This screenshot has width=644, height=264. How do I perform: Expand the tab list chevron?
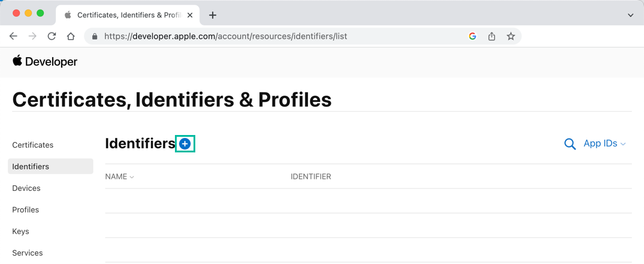pos(631,15)
